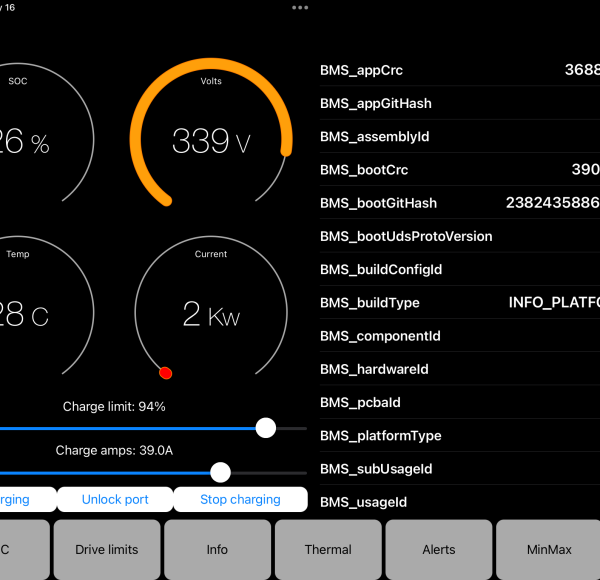Select the BMS_pcbaId row
Image resolution: width=600 pixels, height=580 pixels.
coord(460,402)
